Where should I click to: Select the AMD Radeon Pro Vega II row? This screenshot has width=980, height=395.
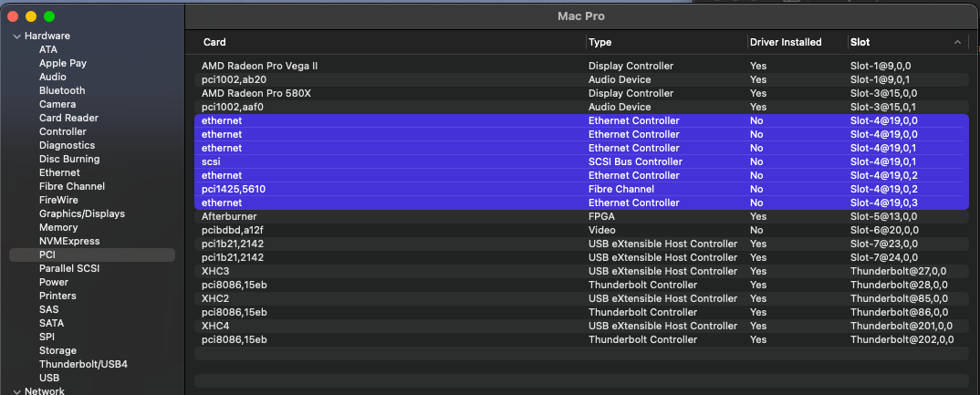point(260,66)
